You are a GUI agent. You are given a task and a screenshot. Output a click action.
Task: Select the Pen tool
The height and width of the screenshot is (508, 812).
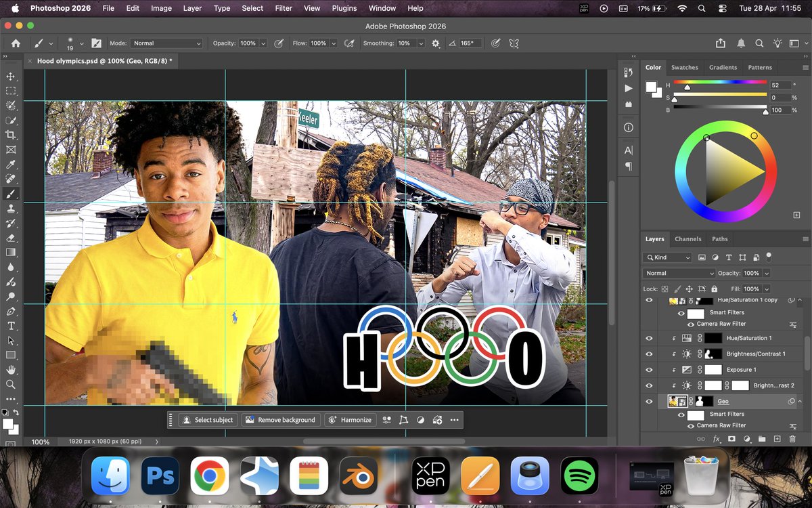(x=10, y=311)
